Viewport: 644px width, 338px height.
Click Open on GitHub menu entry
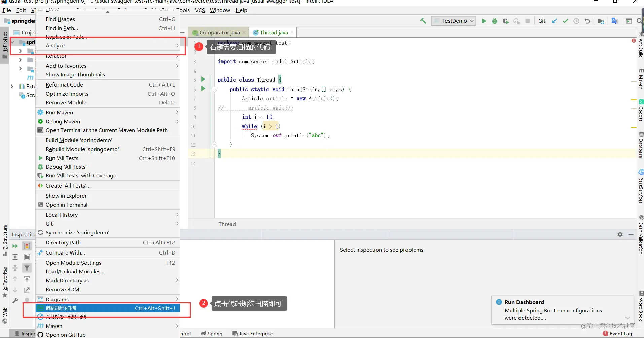108,335
